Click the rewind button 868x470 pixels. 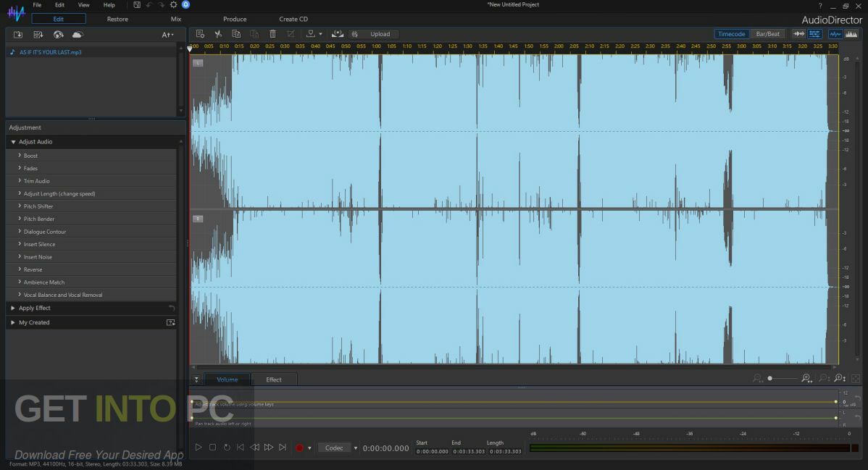click(x=254, y=448)
